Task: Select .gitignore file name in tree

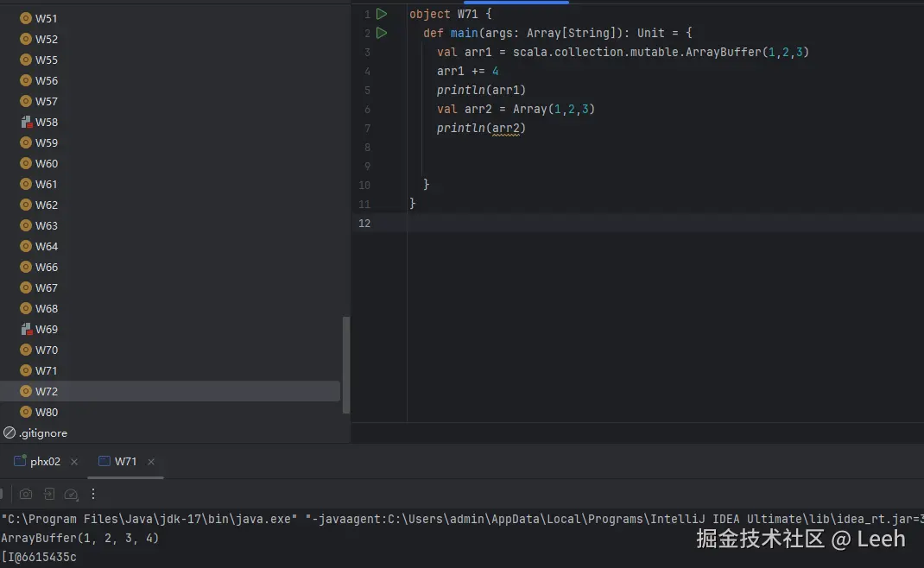Action: click(x=43, y=433)
